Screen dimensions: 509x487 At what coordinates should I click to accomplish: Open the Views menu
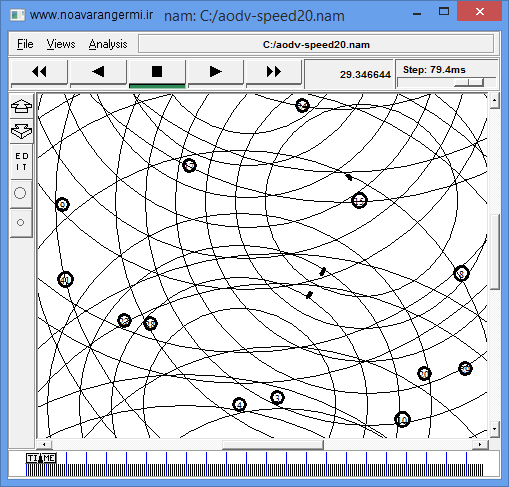61,44
